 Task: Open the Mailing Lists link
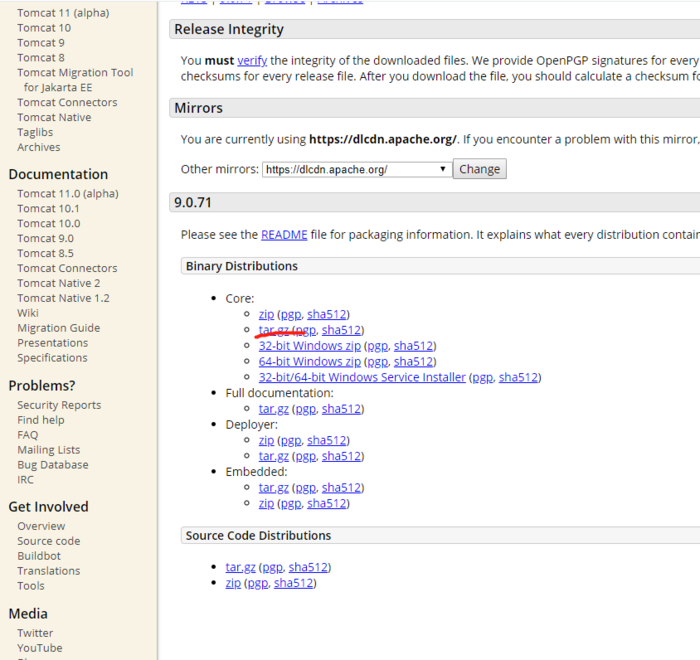(49, 450)
